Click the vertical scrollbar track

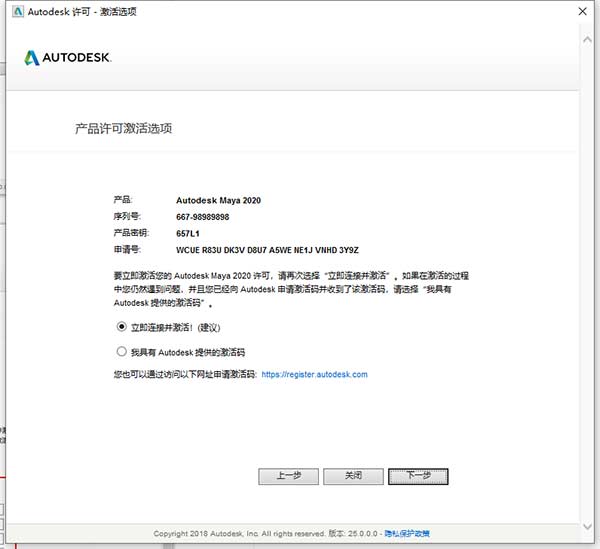587,283
